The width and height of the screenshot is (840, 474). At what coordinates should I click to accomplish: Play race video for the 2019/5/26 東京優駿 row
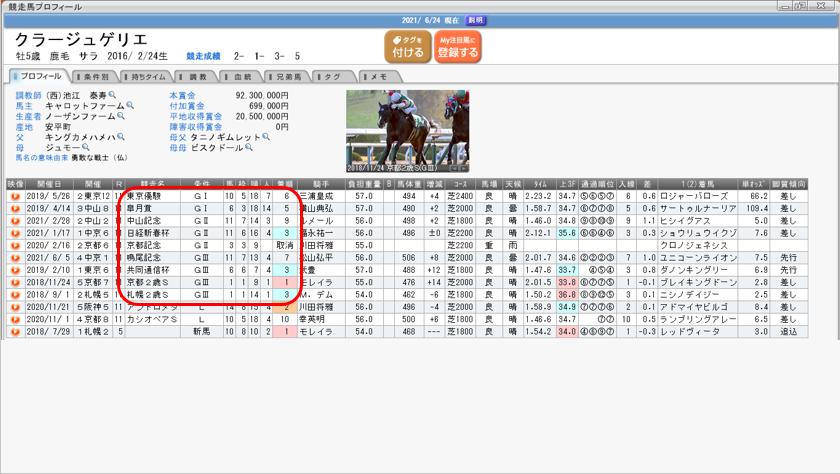tap(15, 197)
